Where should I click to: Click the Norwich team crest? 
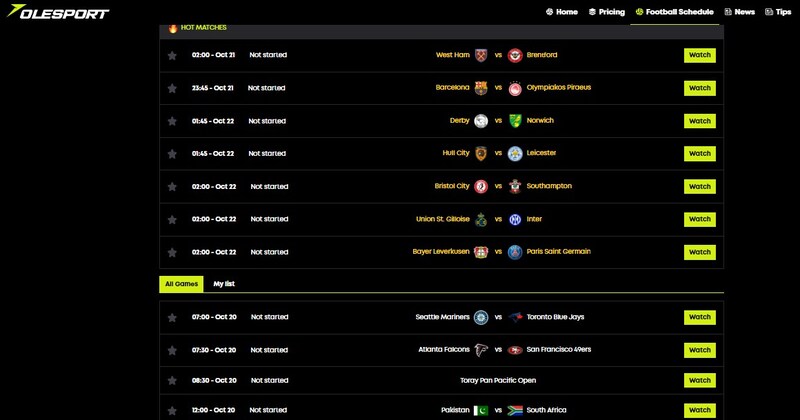pyautogui.click(x=515, y=121)
